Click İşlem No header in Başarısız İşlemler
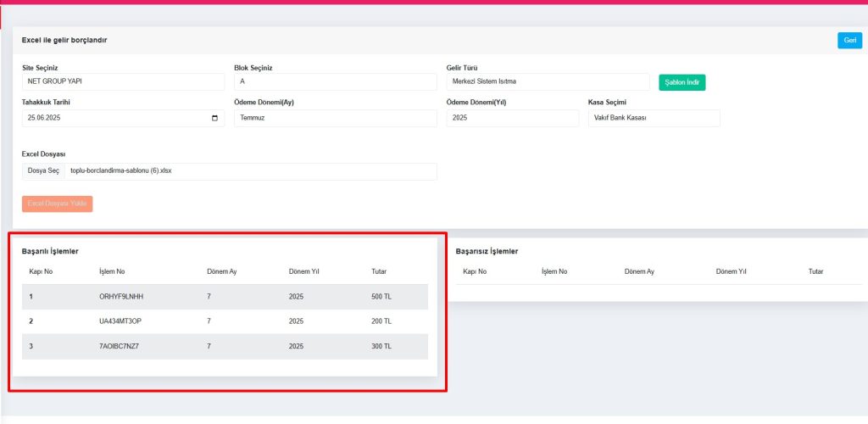868x424 pixels. [x=554, y=271]
